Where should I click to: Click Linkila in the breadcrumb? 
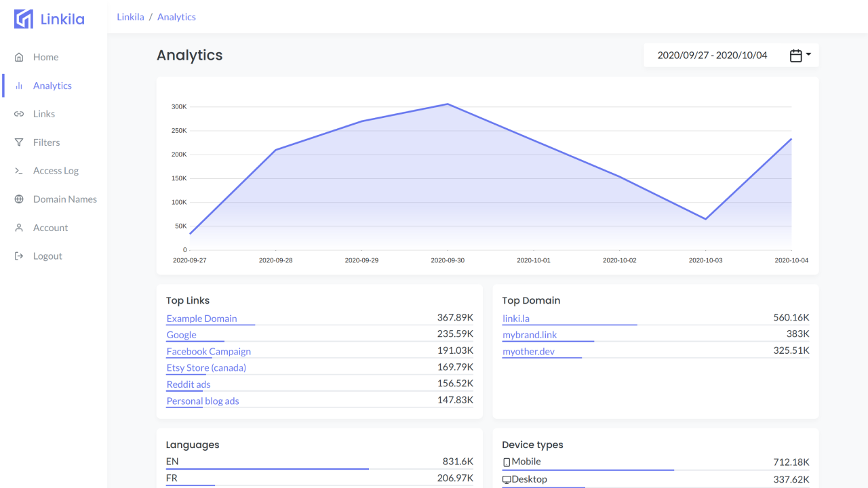130,17
